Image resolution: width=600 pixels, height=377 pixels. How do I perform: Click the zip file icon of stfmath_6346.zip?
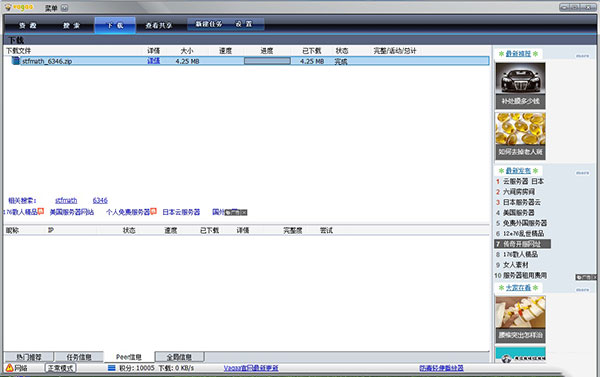pyautogui.click(x=16, y=60)
